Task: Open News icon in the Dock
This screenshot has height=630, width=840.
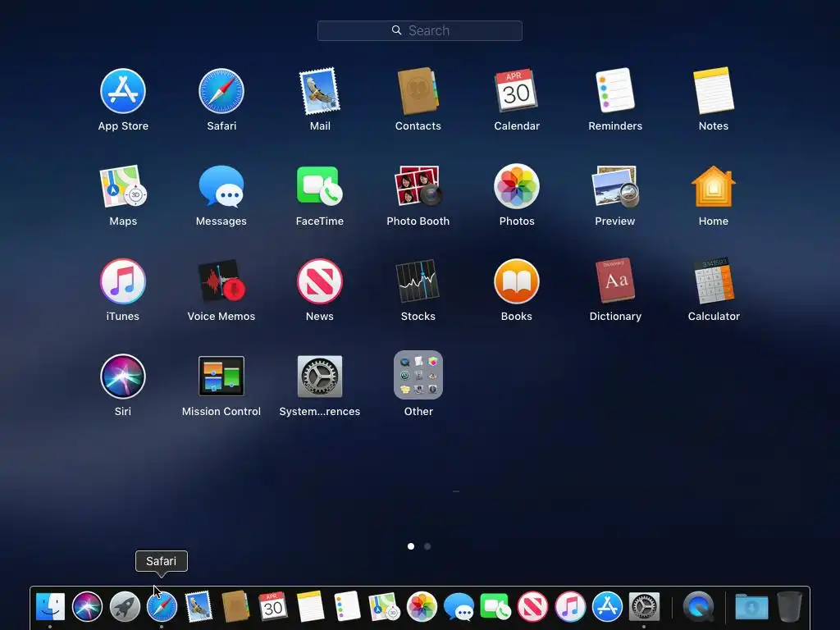Action: pos(533,606)
